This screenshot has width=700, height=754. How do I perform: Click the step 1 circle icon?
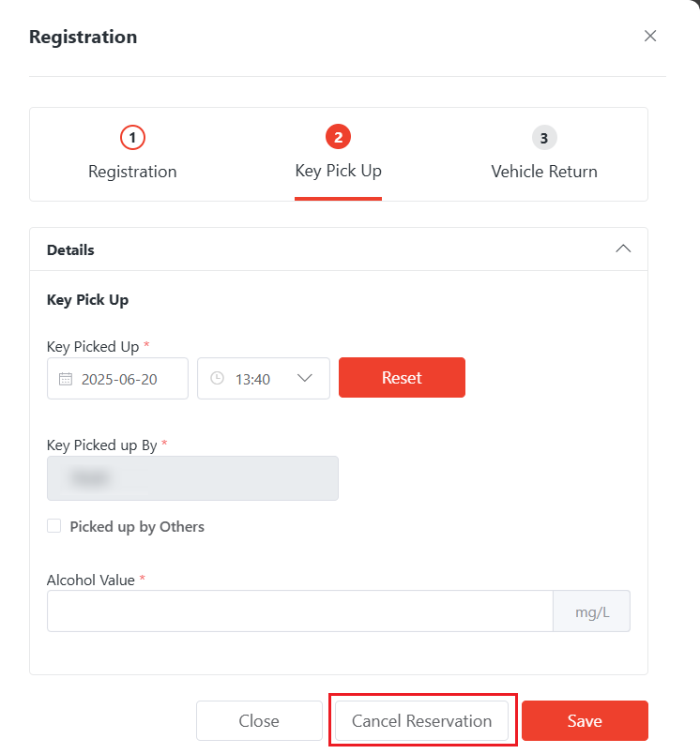(132, 138)
